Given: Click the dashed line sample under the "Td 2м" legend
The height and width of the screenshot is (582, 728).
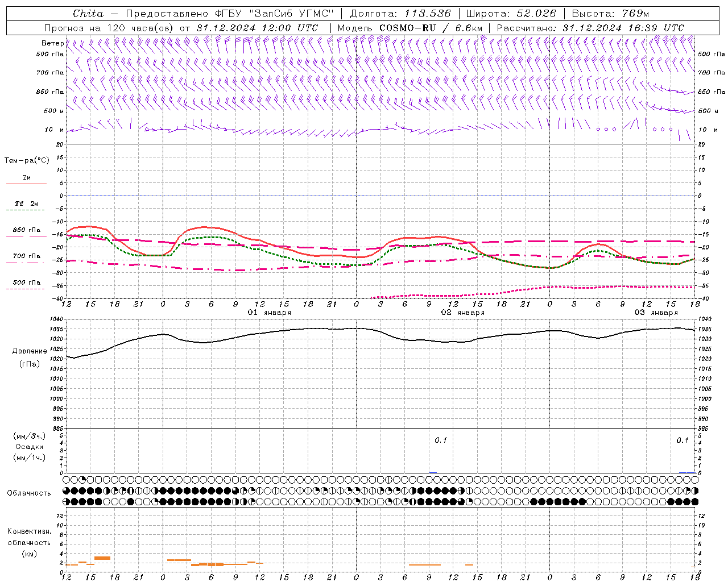Looking at the screenshot, I should (26, 210).
